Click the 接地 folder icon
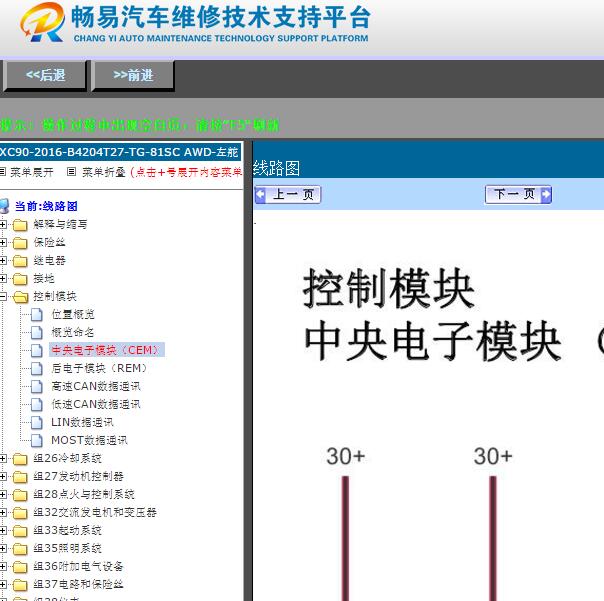The height and width of the screenshot is (601, 604). pyautogui.click(x=20, y=279)
